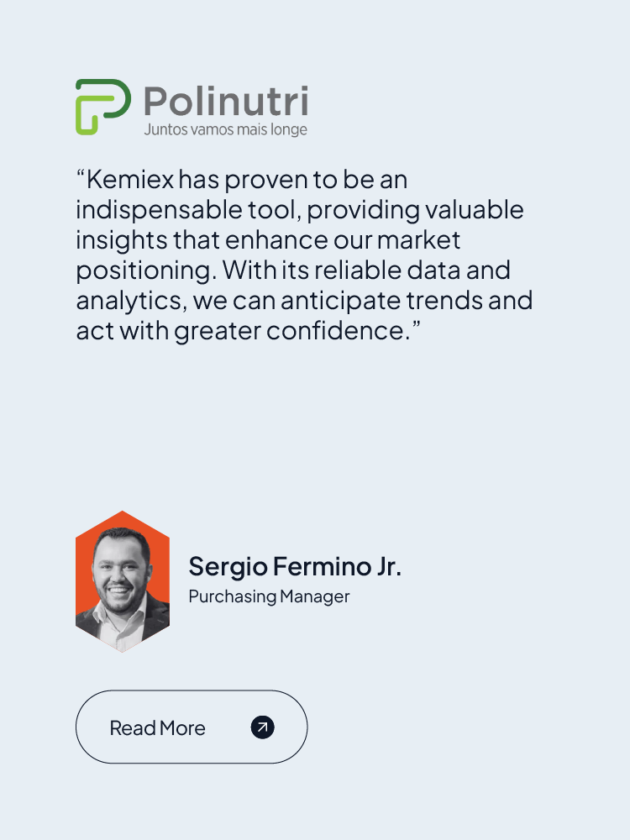Click the green Polinutri logo icon
This screenshot has height=840, width=630.
(x=102, y=107)
